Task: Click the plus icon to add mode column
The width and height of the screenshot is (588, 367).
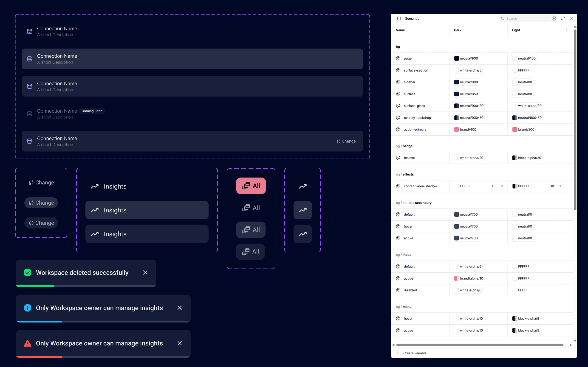Action: pyautogui.click(x=567, y=30)
